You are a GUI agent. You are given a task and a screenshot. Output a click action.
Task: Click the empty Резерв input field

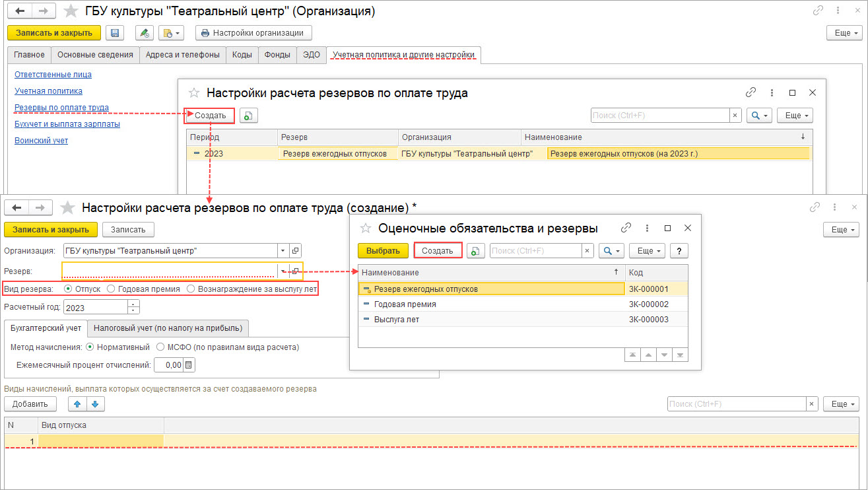pyautogui.click(x=170, y=271)
